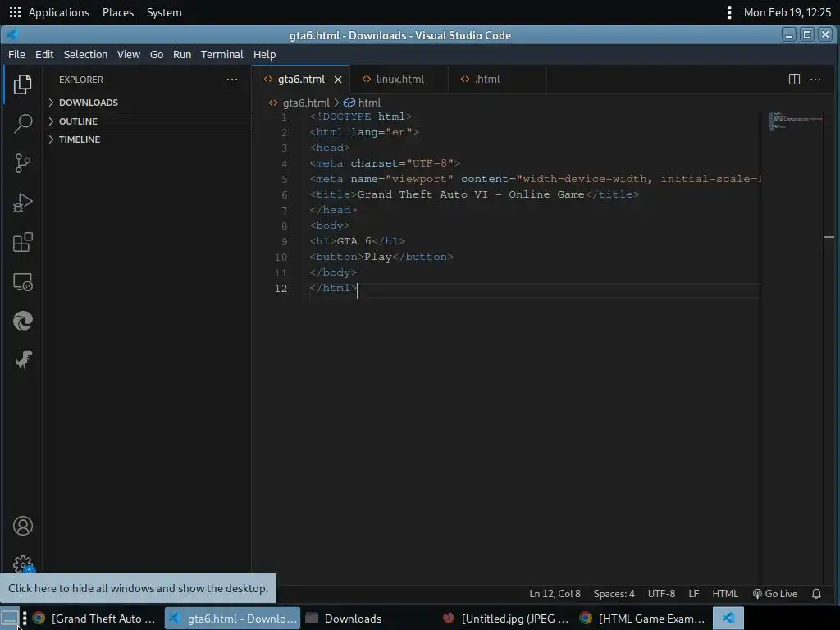Switch to the linux.html tab

tap(399, 80)
